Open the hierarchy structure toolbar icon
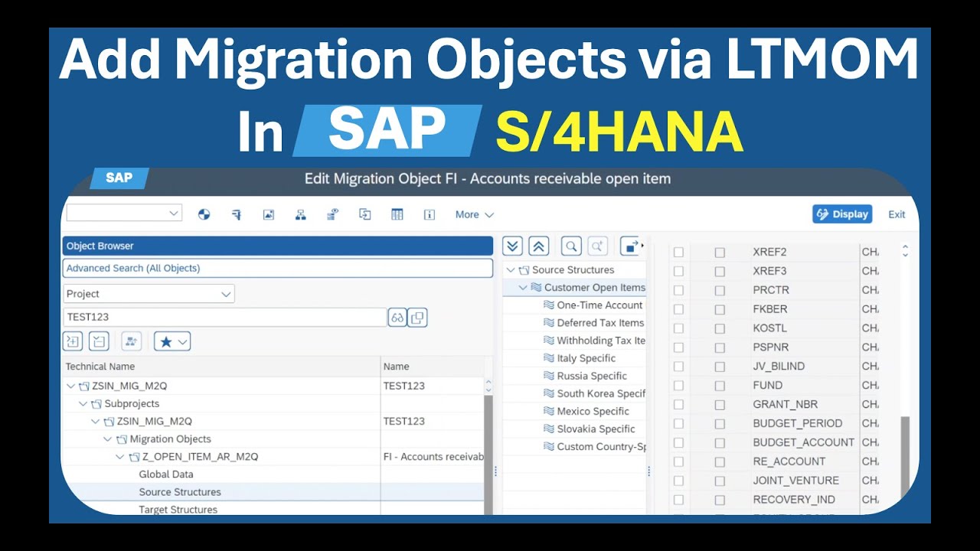This screenshot has width=980, height=551. [301, 215]
